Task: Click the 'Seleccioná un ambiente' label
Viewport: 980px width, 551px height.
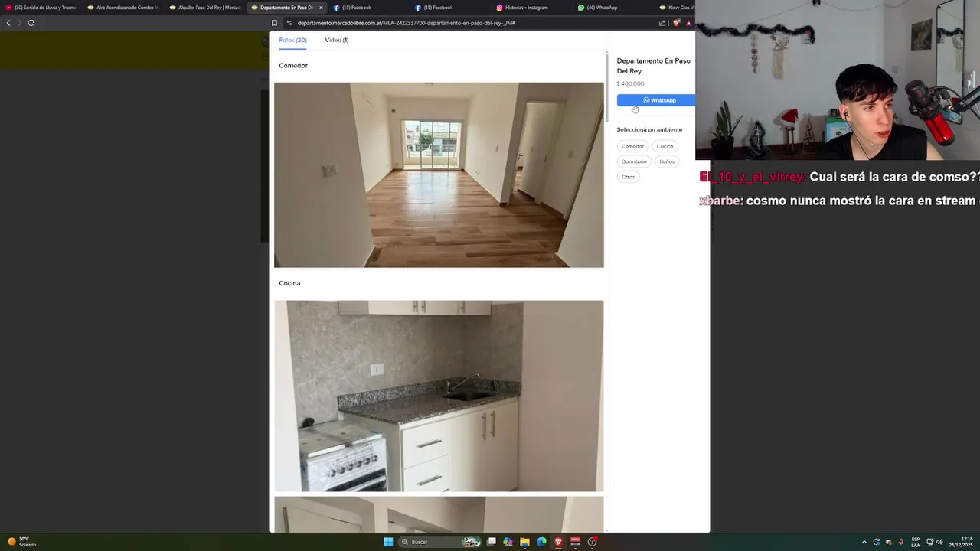Action: 649,129
